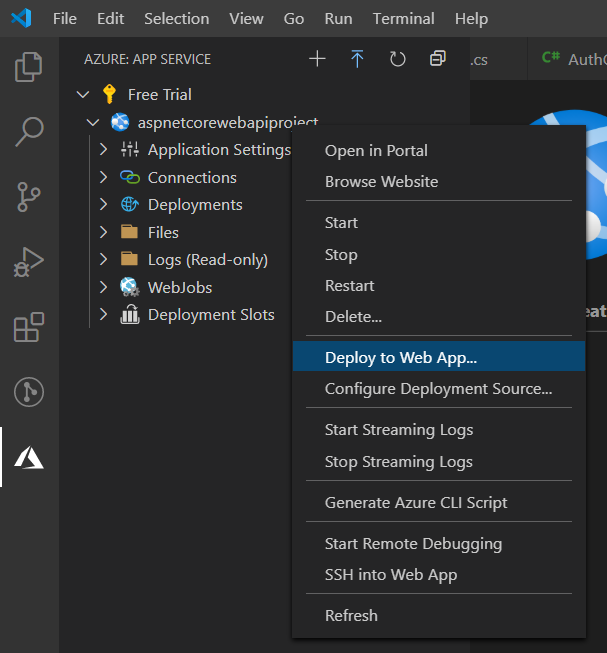This screenshot has height=653, width=607.
Task: Open the Run menu
Action: pos(338,19)
